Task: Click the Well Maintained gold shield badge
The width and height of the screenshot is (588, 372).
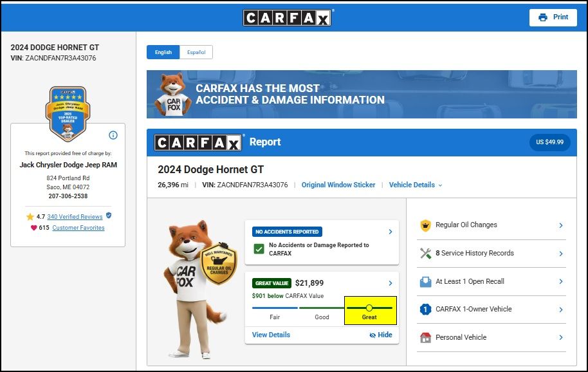Action: pyautogui.click(x=219, y=263)
